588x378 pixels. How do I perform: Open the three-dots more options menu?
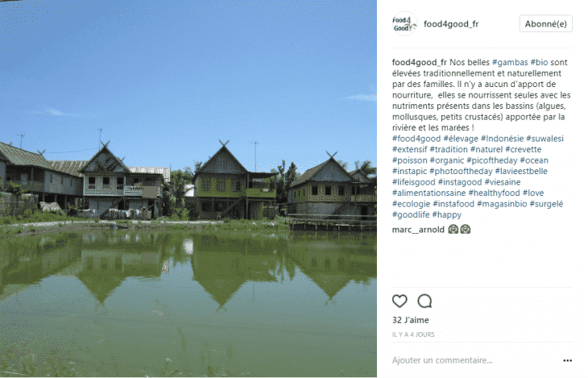(567, 360)
